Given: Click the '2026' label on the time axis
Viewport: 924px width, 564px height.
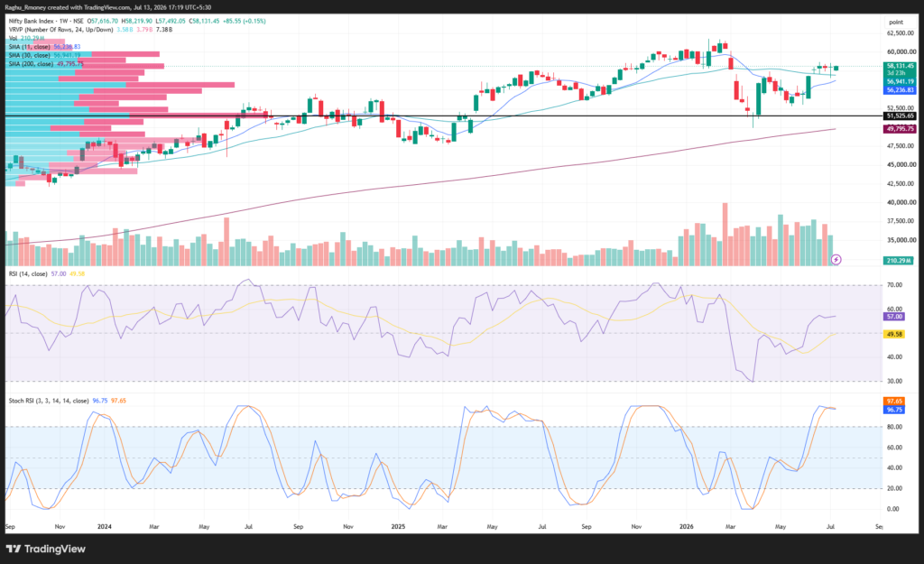Looking at the screenshot, I should [687, 526].
